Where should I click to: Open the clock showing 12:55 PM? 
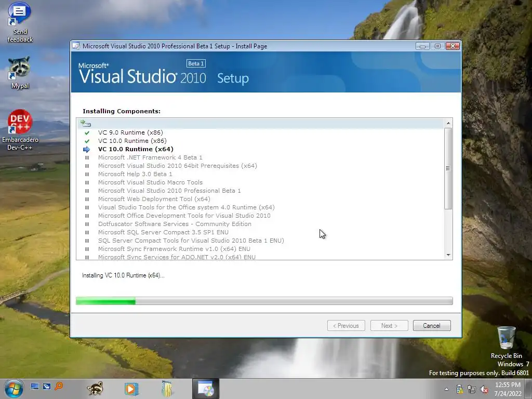click(508, 389)
